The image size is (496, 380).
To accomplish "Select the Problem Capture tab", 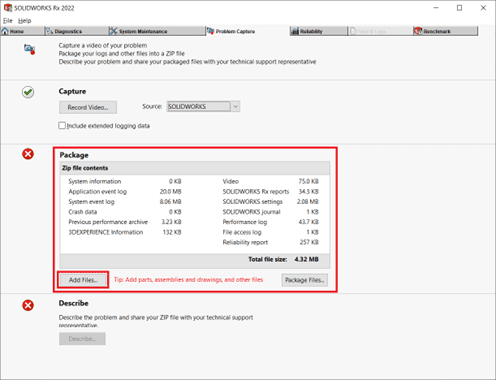I will [x=247, y=31].
